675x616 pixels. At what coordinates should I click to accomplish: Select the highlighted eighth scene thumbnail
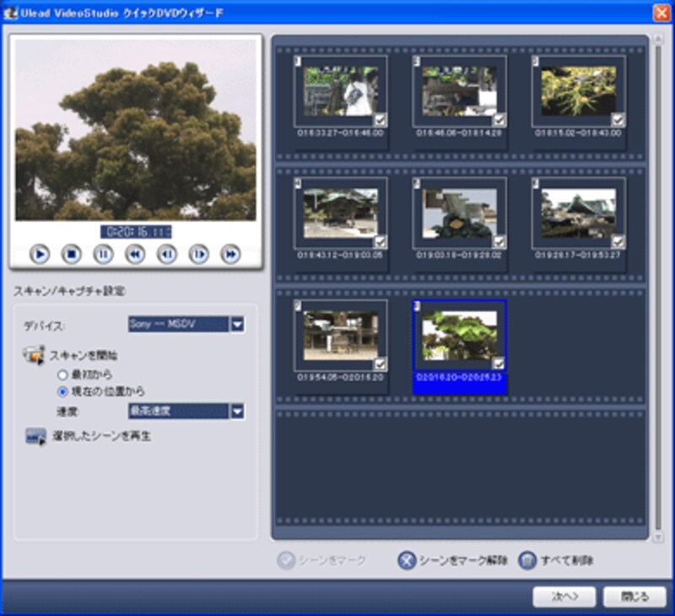459,338
